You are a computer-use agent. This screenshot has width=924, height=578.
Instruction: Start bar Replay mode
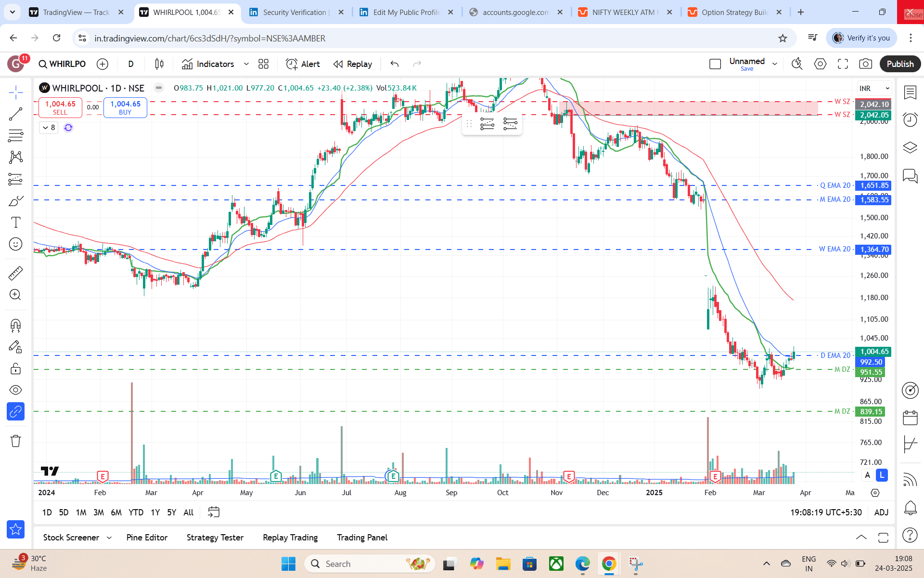click(x=353, y=64)
